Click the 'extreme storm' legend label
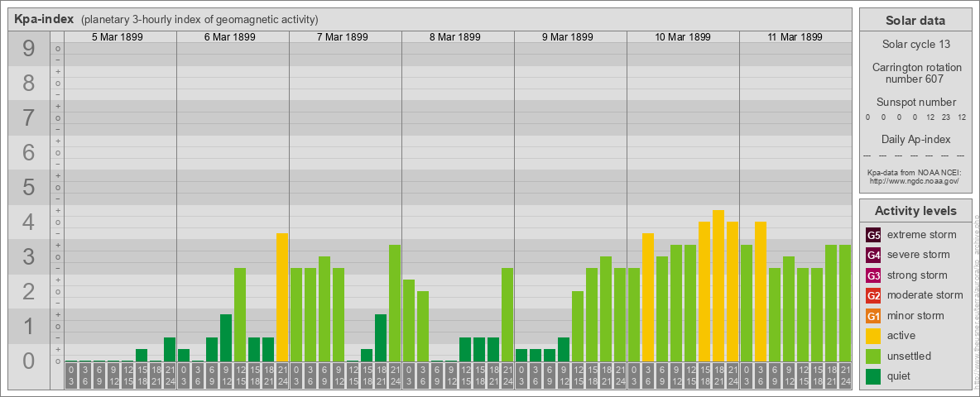Screen dimensions: 980x397 [x=922, y=235]
